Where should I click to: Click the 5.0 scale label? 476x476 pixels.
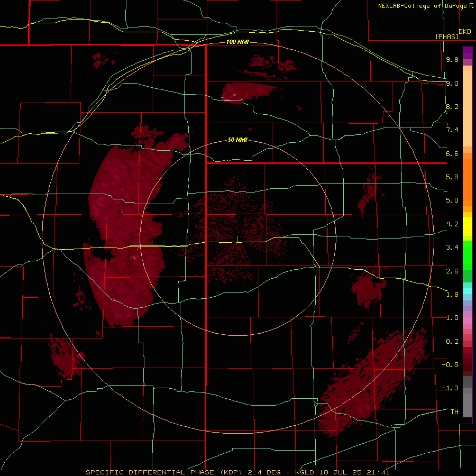pyautogui.click(x=452, y=200)
